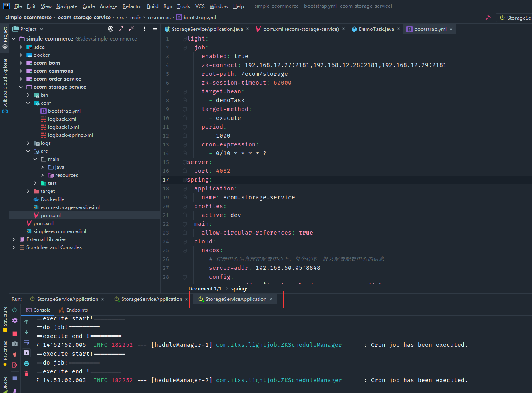Expand all nodes in Project panel
The height and width of the screenshot is (393, 532).
coord(121,29)
